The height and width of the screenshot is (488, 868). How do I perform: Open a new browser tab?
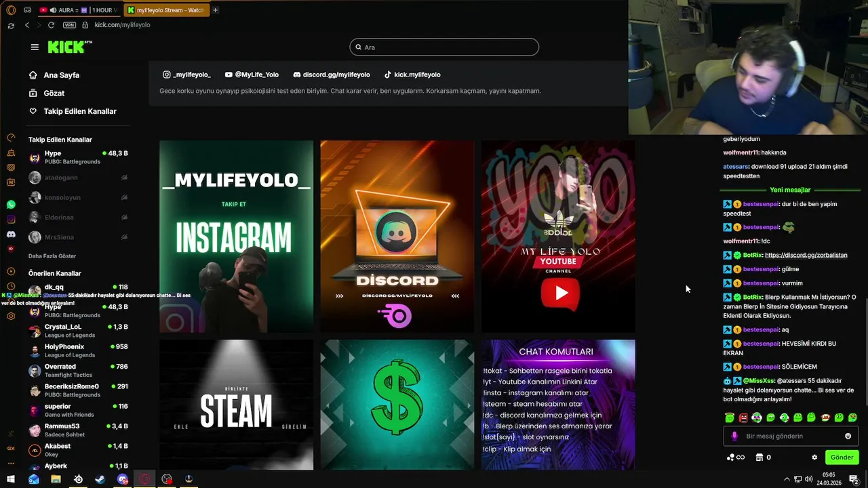tap(215, 10)
